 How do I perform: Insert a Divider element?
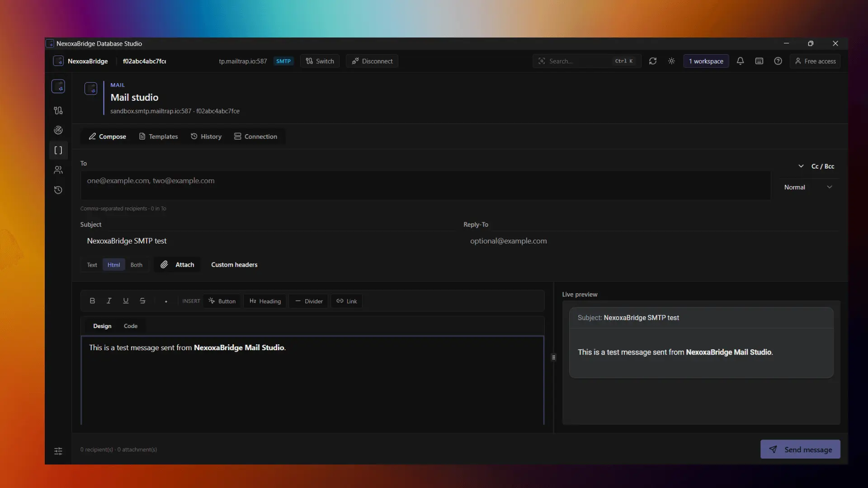tap(309, 301)
